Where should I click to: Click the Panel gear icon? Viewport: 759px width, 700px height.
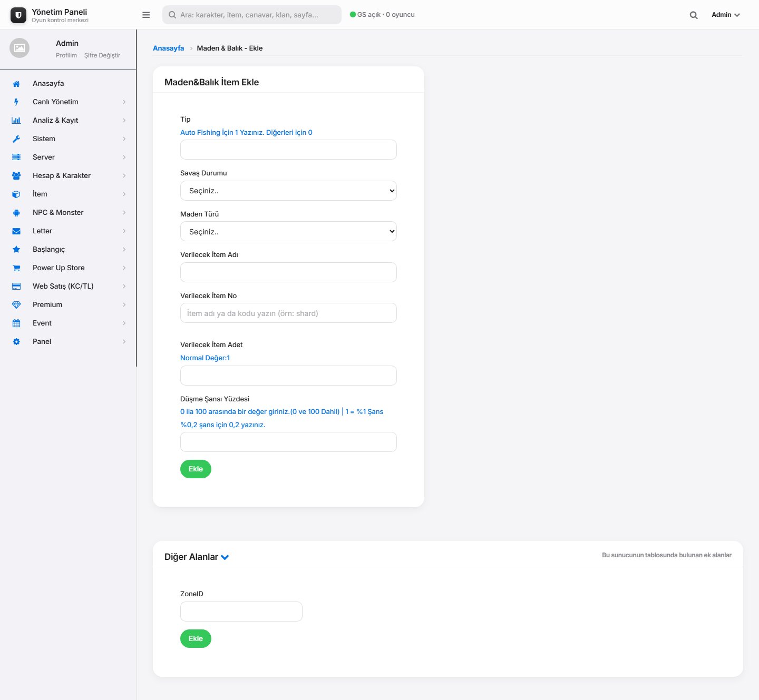click(x=16, y=342)
